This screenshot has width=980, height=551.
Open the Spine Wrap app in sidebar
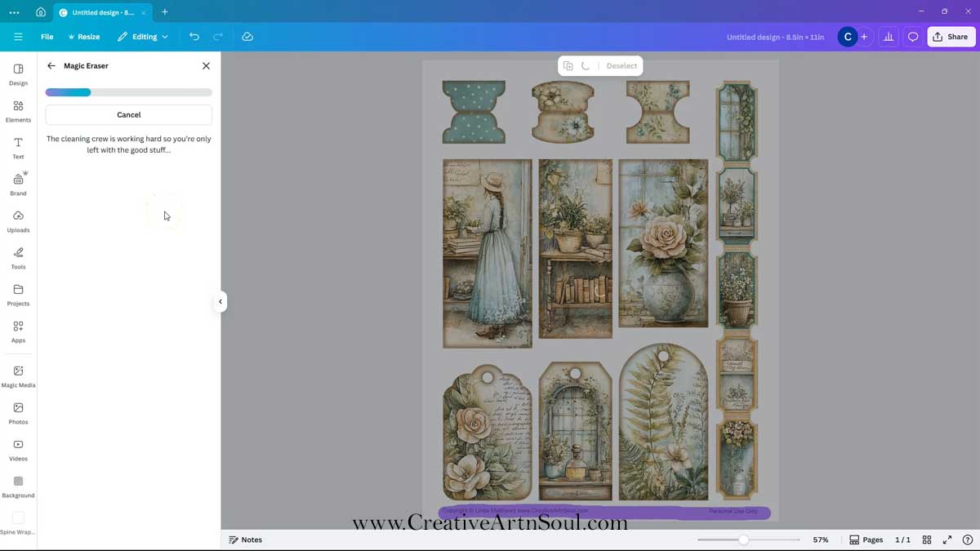coord(18,523)
